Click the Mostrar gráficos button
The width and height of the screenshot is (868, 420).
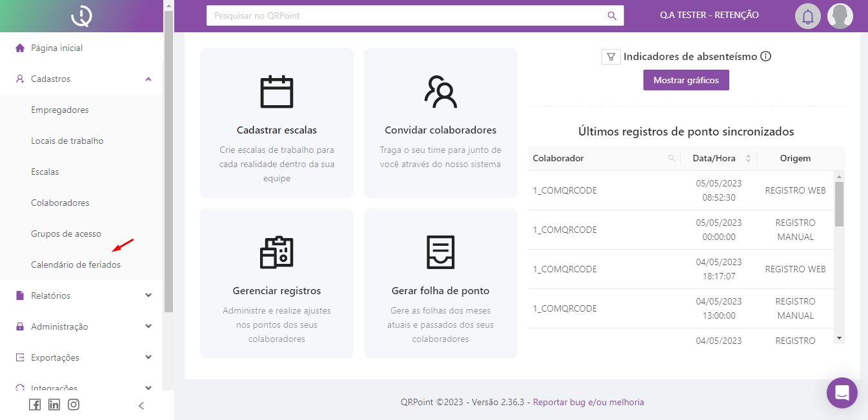685,81
